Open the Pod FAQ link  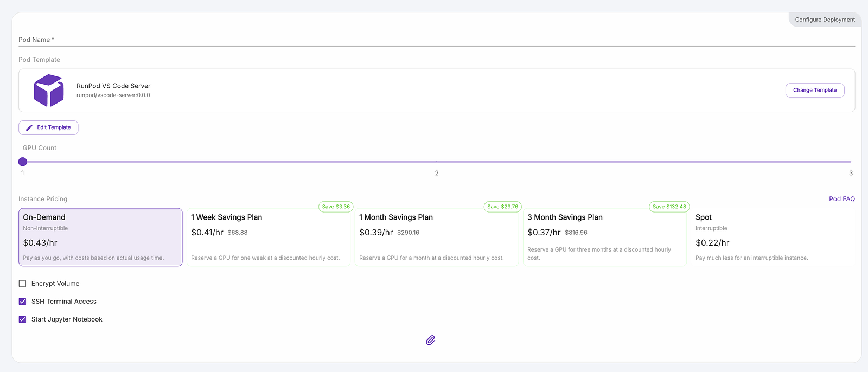click(842, 199)
